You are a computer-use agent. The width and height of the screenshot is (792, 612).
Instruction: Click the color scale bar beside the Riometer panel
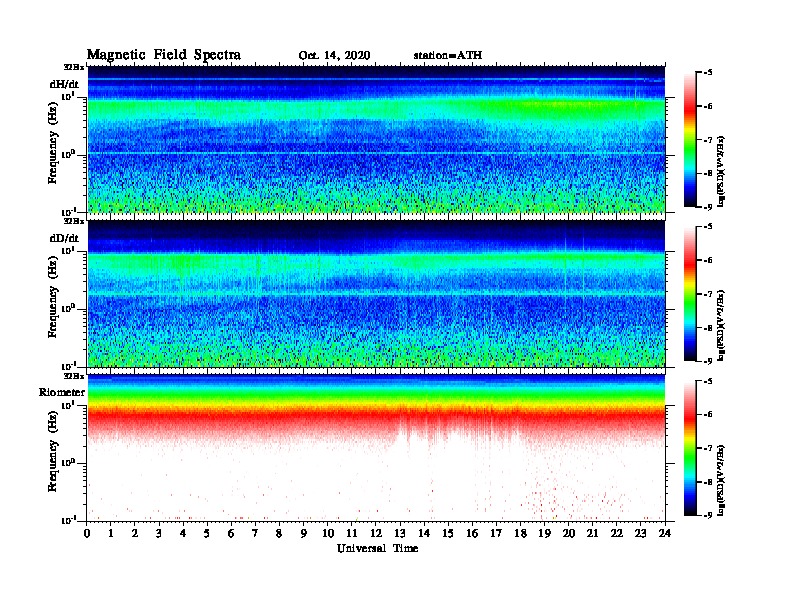point(690,448)
